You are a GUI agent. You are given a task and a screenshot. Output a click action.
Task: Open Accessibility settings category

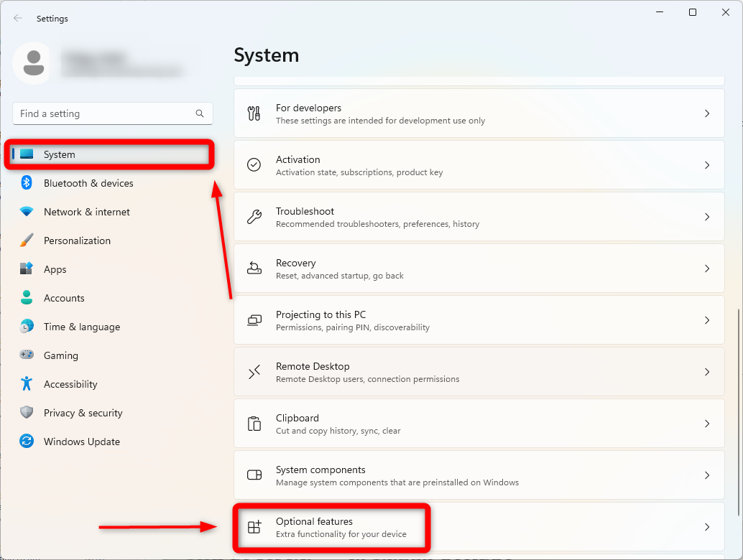coord(112,384)
